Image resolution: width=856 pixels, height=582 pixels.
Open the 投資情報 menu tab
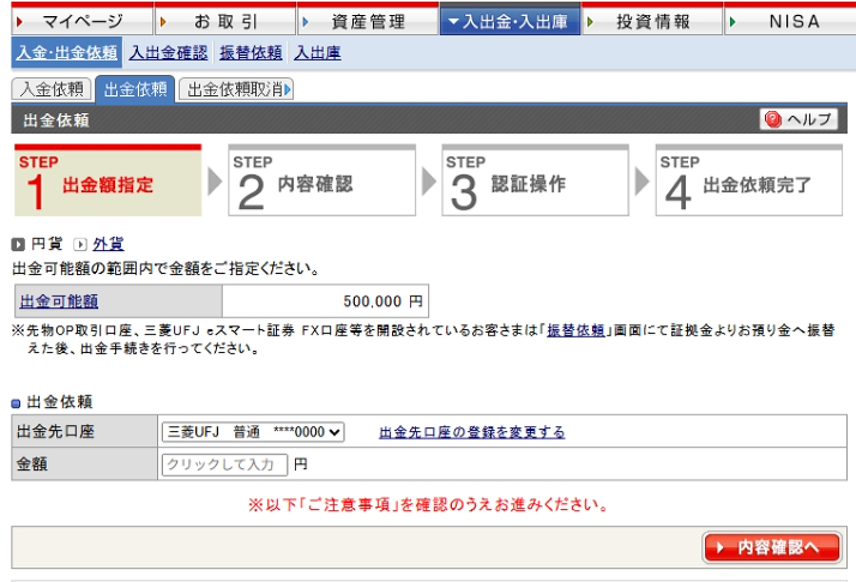[652, 21]
